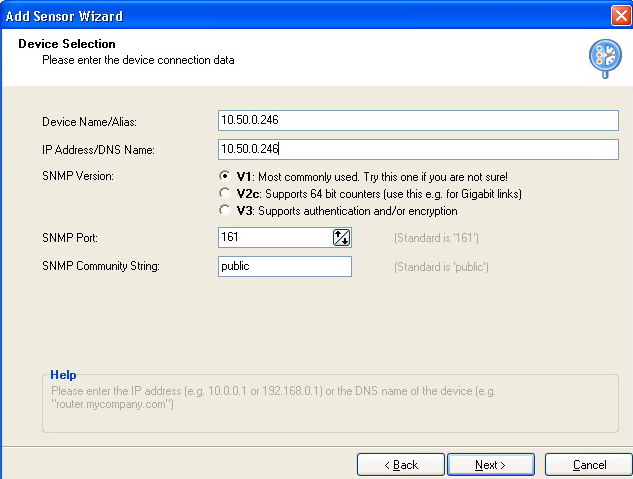Select the V1 SNMP version radio button
The image size is (633, 479).
224,176
